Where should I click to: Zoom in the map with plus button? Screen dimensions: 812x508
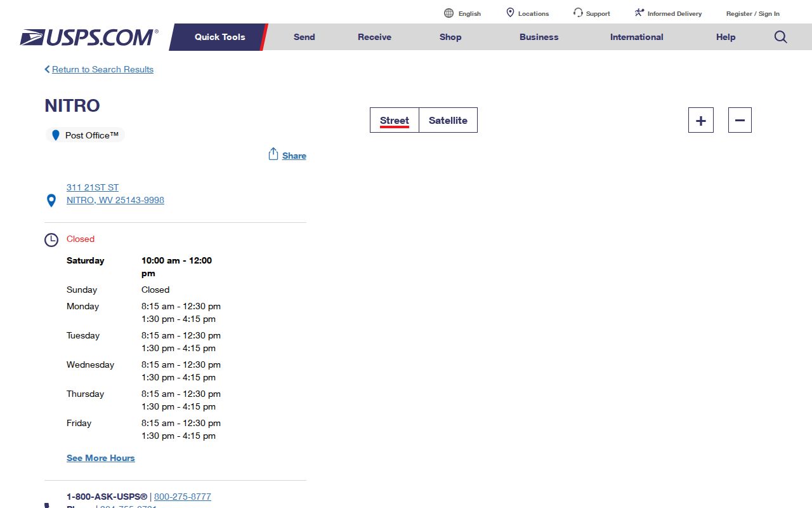(701, 120)
